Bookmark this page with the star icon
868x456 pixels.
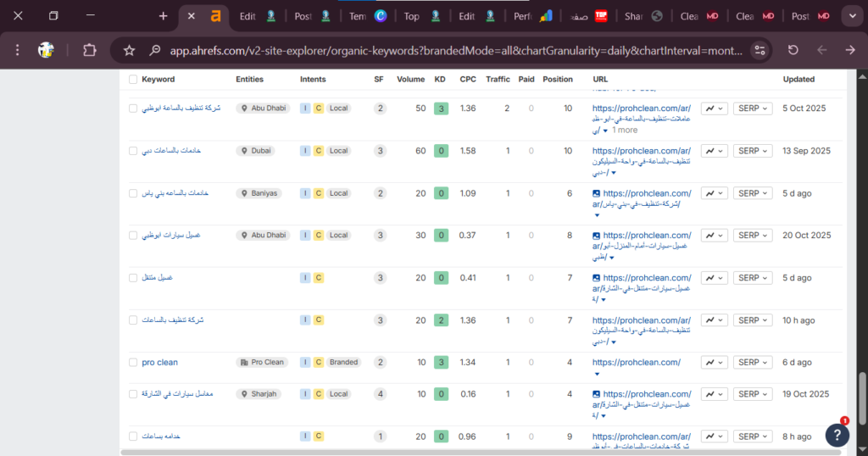pos(130,50)
